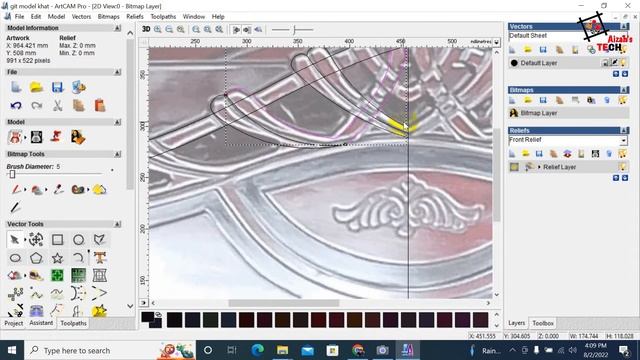Open the Bitmaps menu
640x360 pixels.
click(108, 17)
